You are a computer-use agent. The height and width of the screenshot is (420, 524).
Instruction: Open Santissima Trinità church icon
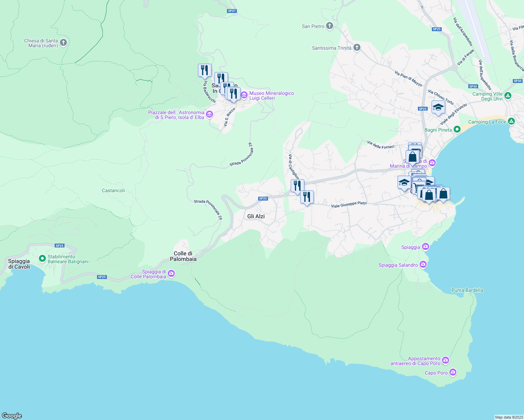(x=357, y=48)
